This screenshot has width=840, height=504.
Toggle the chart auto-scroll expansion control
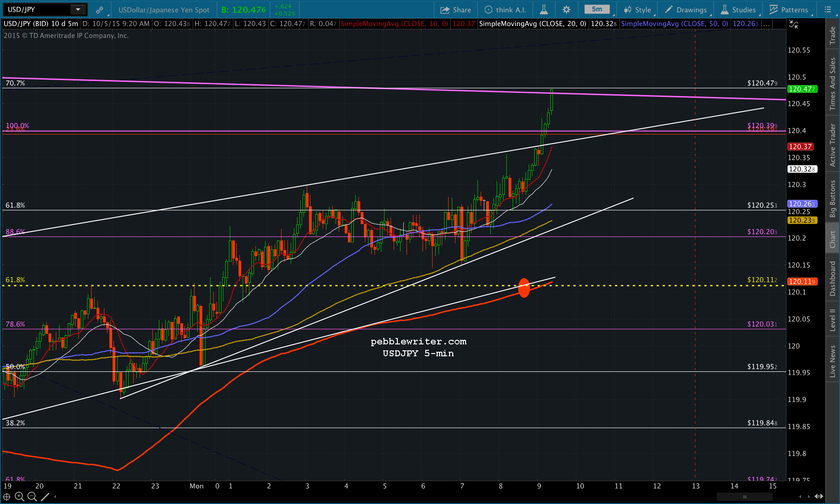coord(818,496)
